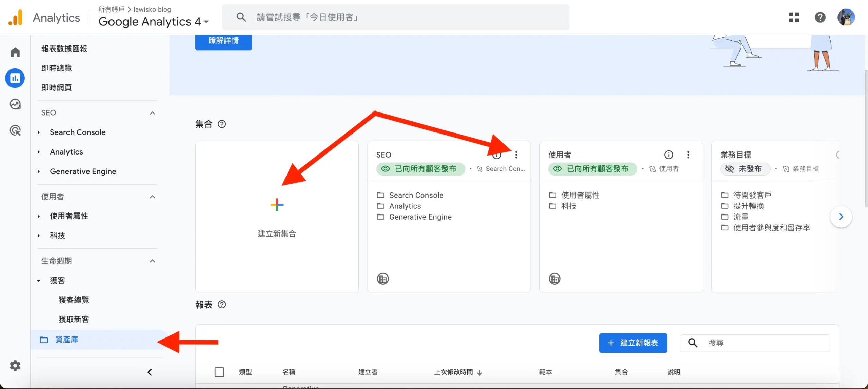Image resolution: width=868 pixels, height=389 pixels.
Task: Click 使用者參與度和留存率 folder item
Action: pyautogui.click(x=766, y=228)
